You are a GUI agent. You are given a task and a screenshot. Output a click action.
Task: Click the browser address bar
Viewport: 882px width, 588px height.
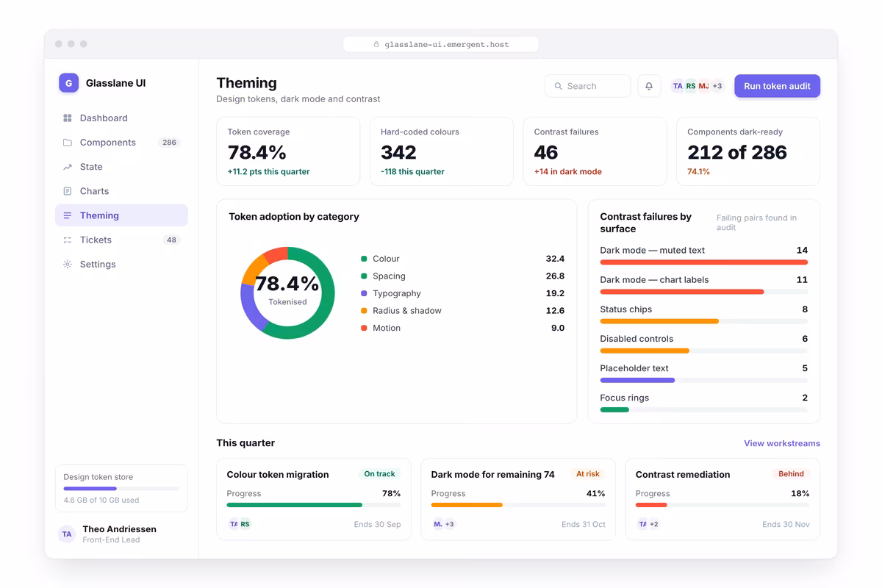point(441,44)
